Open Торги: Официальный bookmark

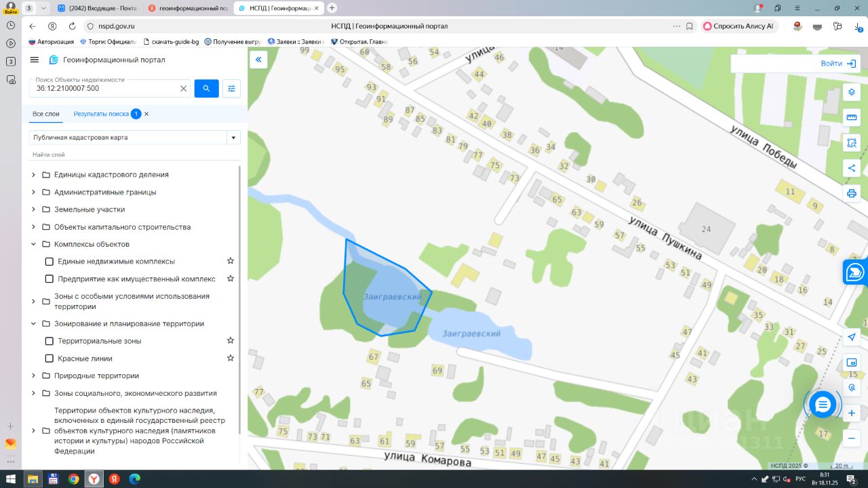(107, 42)
